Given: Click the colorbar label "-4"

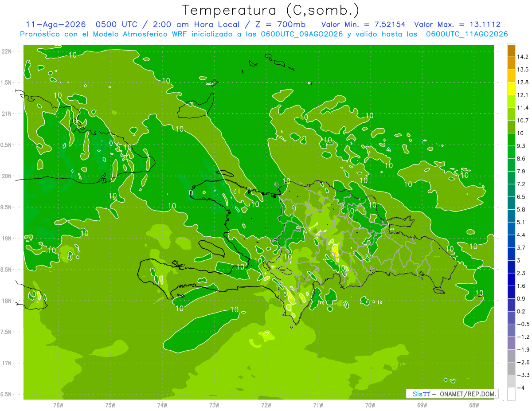Looking at the screenshot, I should click(521, 388).
